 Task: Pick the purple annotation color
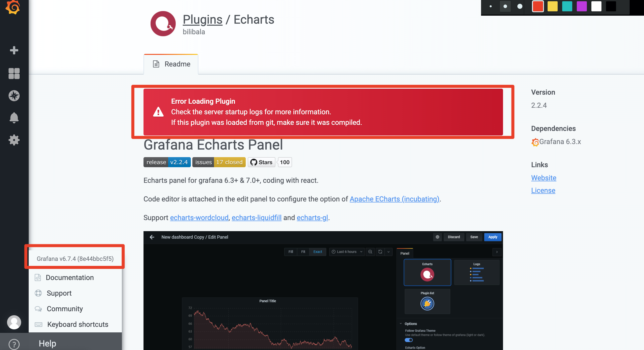tap(582, 6)
